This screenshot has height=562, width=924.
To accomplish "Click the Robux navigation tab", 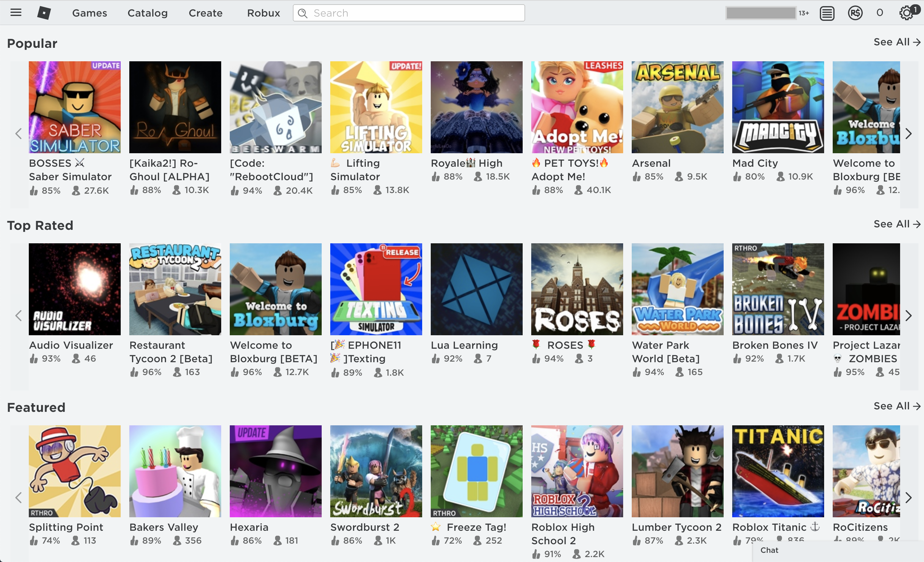I will tap(262, 13).
